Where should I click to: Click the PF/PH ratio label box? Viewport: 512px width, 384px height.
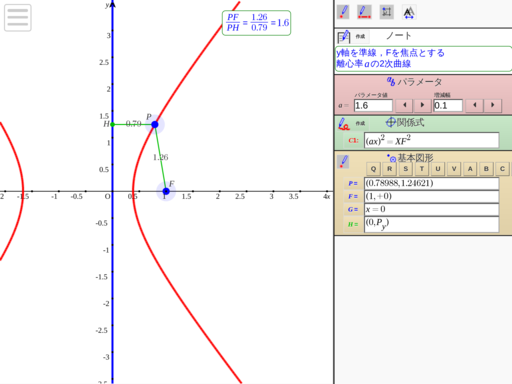pyautogui.click(x=256, y=23)
